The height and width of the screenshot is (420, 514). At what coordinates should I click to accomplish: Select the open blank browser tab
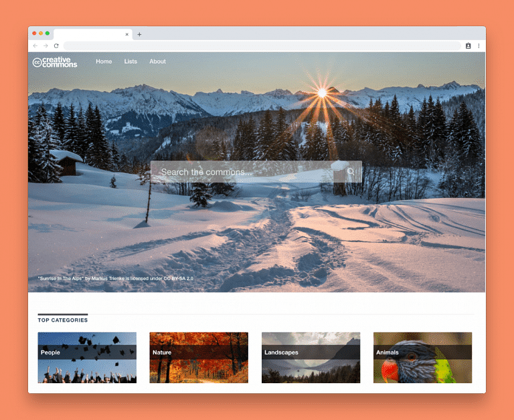point(87,34)
